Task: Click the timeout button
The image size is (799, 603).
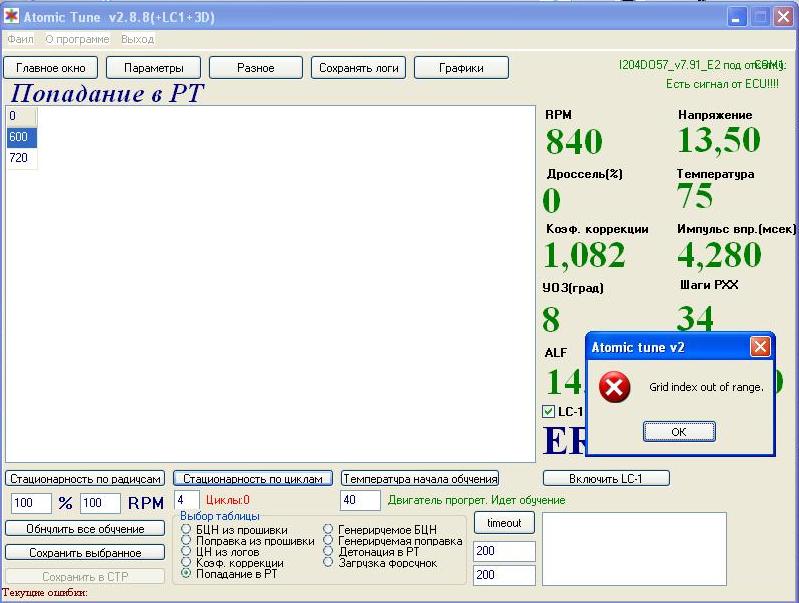Action: pos(504,523)
